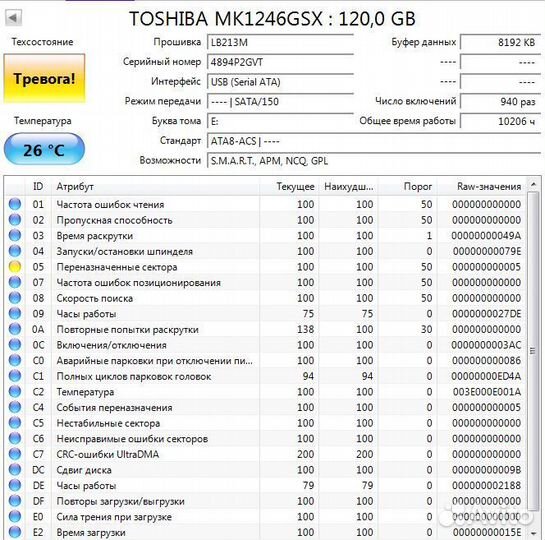
Task: Go to previous disk with back arrow
Action: (x=14, y=17)
